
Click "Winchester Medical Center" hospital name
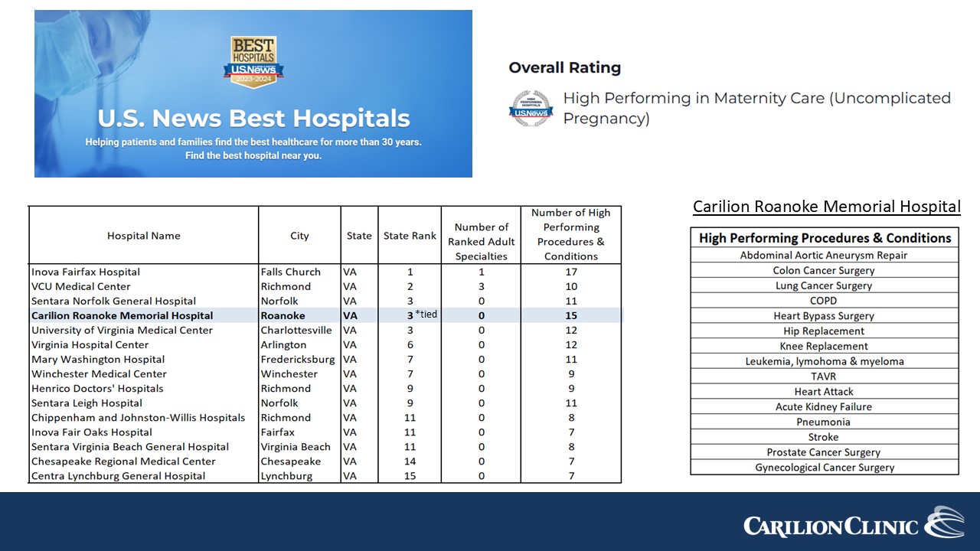pos(143,373)
